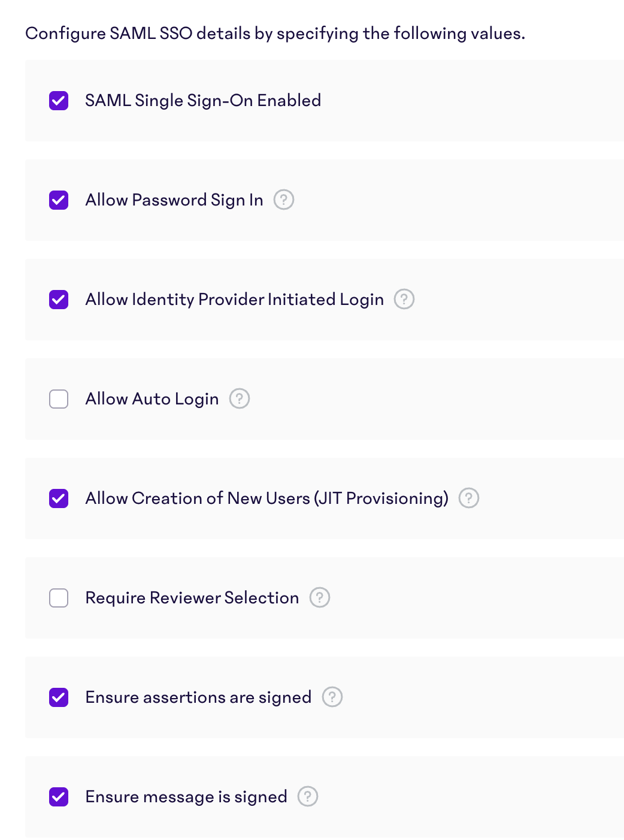Enable Require Reviewer Selection
Image resolution: width=624 pixels, height=840 pixels.
pos(58,597)
